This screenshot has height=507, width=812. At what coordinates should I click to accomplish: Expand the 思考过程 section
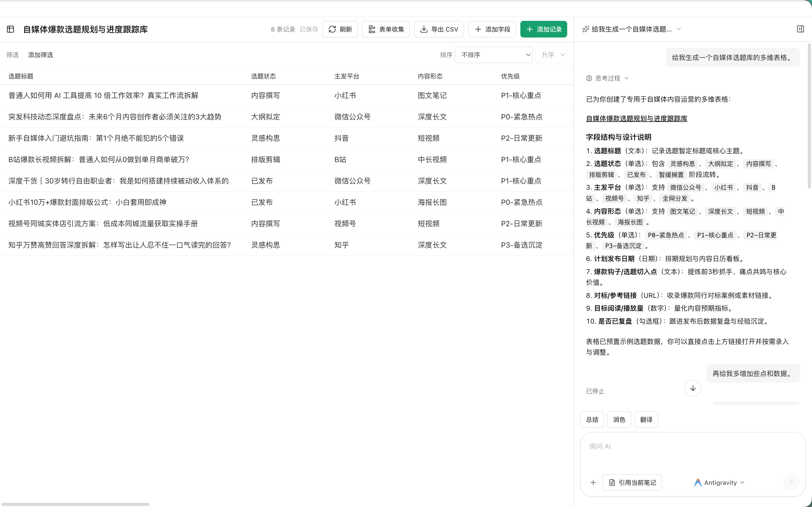coord(607,78)
